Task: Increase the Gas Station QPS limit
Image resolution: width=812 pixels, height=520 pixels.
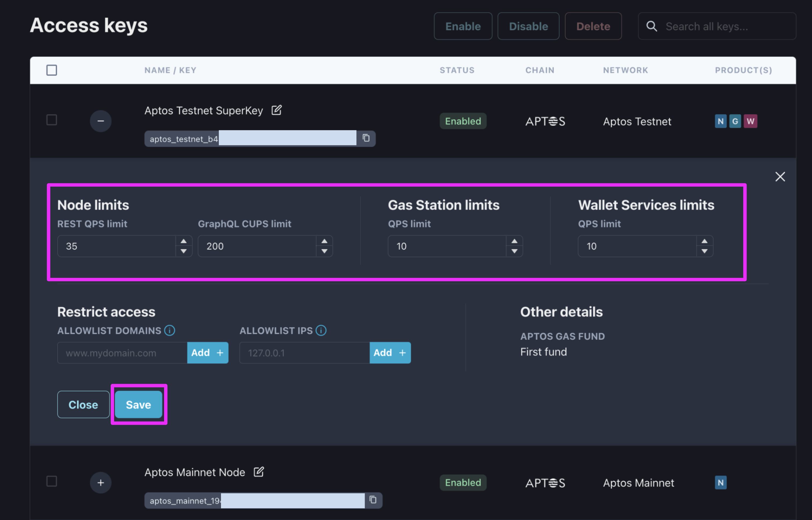Action: (514, 241)
